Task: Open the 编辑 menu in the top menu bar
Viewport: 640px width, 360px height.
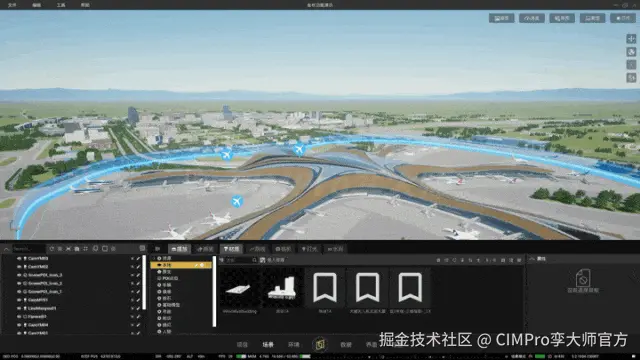Action: click(x=36, y=5)
